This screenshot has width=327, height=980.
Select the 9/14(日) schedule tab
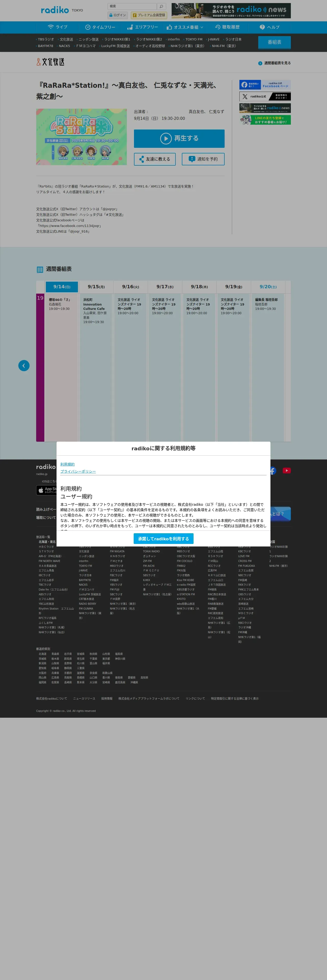tap(62, 287)
